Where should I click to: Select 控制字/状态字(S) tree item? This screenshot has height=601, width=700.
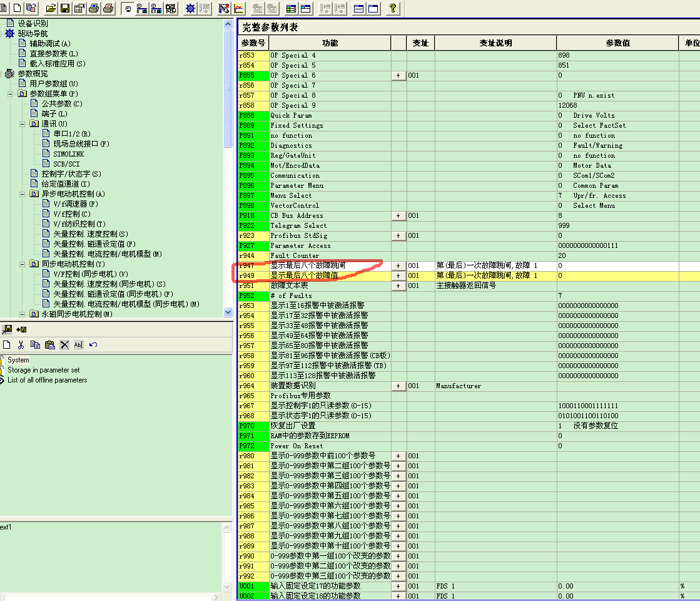pyautogui.click(x=71, y=174)
